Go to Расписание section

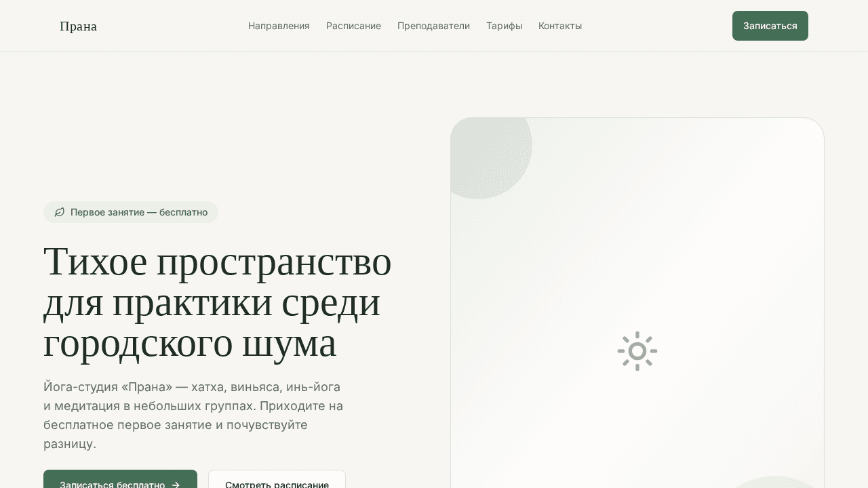353,26
